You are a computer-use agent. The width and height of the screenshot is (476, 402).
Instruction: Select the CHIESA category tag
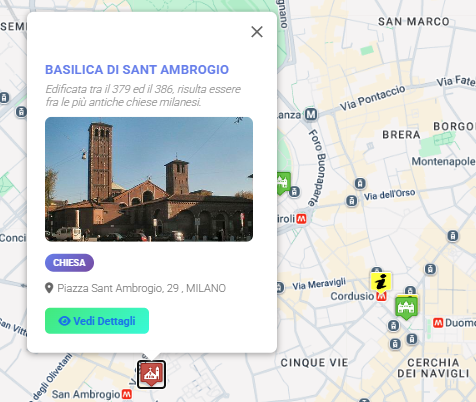tap(69, 263)
